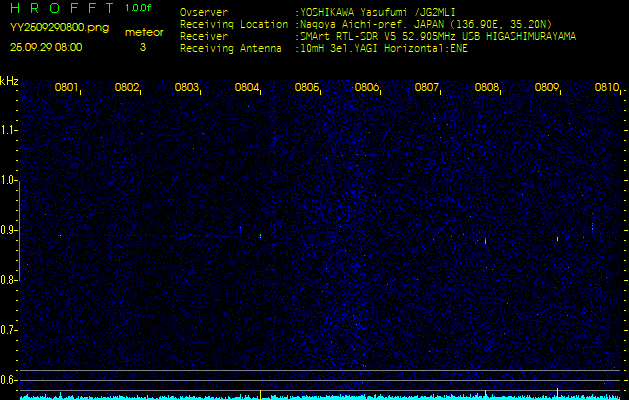
Task: Click the YY2509290800.png filename text
Action: click(x=59, y=28)
